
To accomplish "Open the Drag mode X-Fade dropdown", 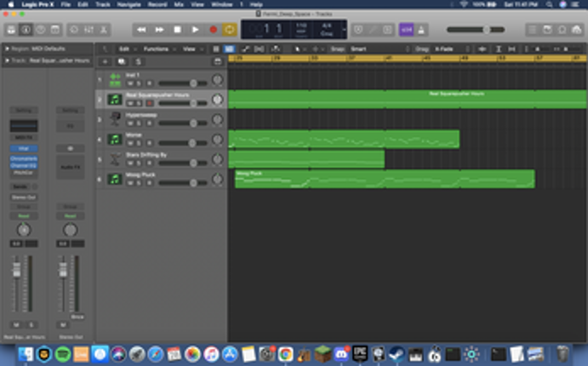I will 452,49.
